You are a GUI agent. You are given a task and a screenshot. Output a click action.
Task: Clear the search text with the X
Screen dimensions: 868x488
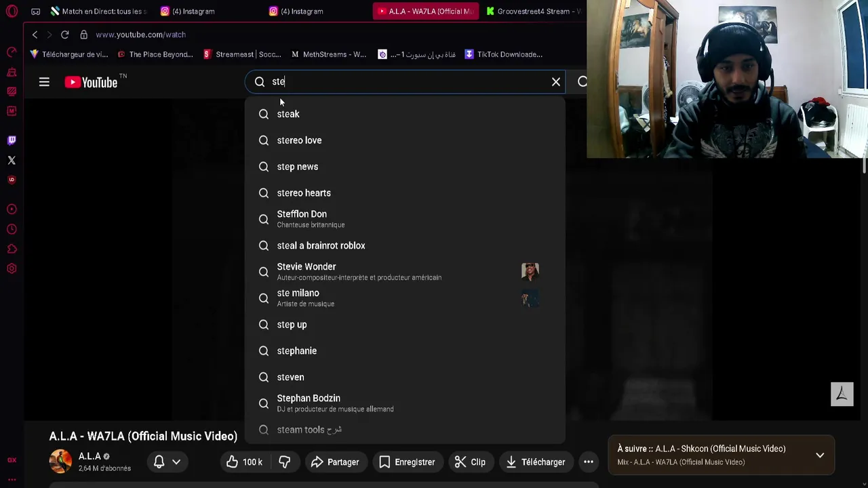click(x=556, y=82)
